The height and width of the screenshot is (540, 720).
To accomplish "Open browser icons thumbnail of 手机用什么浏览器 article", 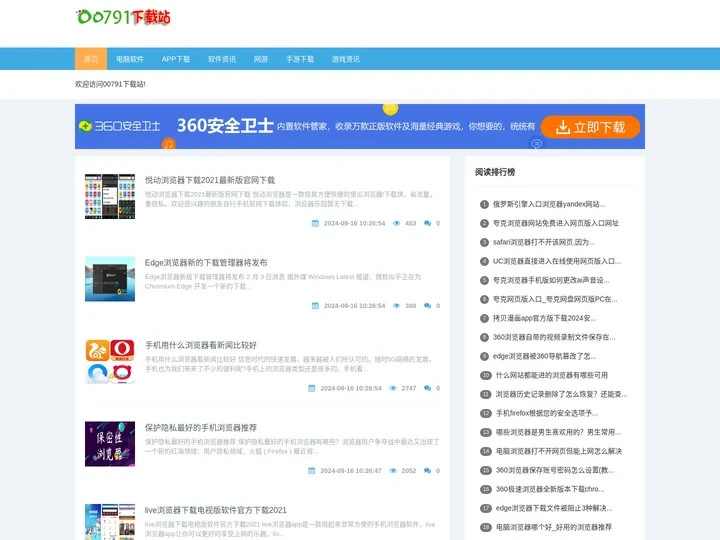I will click(110, 361).
